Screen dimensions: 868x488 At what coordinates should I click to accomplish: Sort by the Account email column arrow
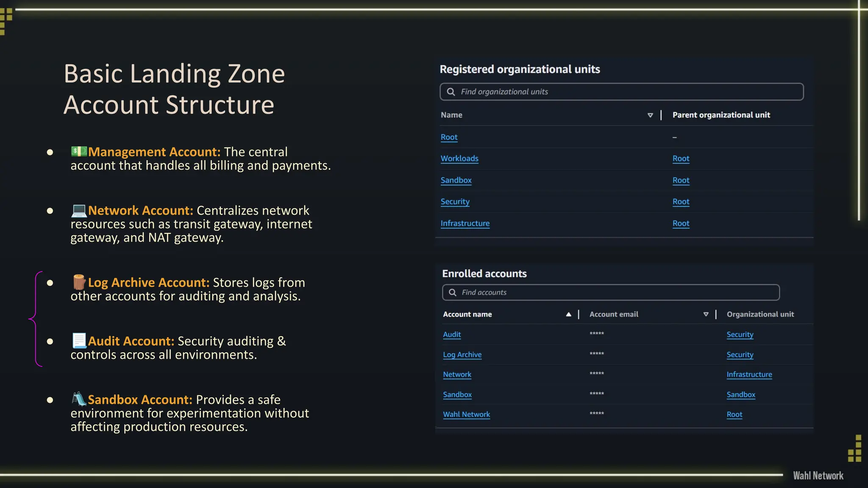(x=706, y=314)
